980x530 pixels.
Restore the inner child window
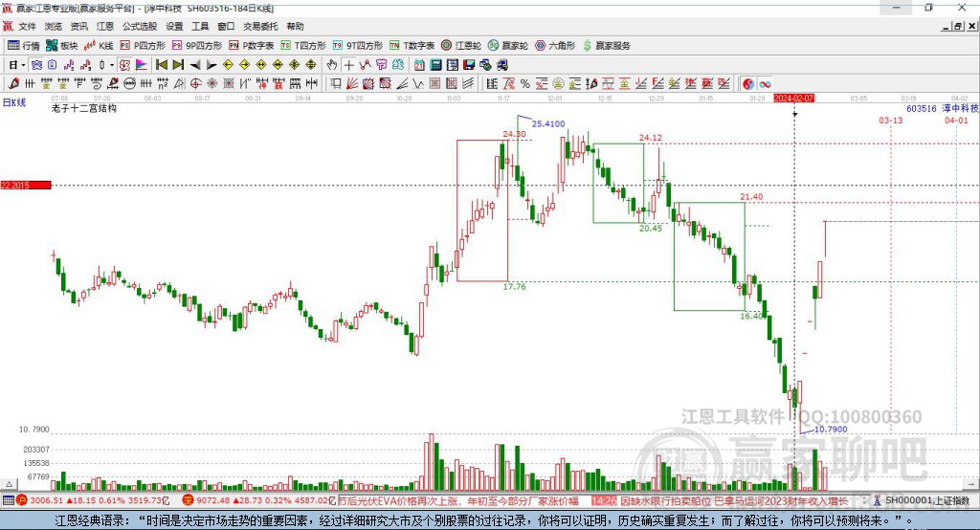point(958,26)
